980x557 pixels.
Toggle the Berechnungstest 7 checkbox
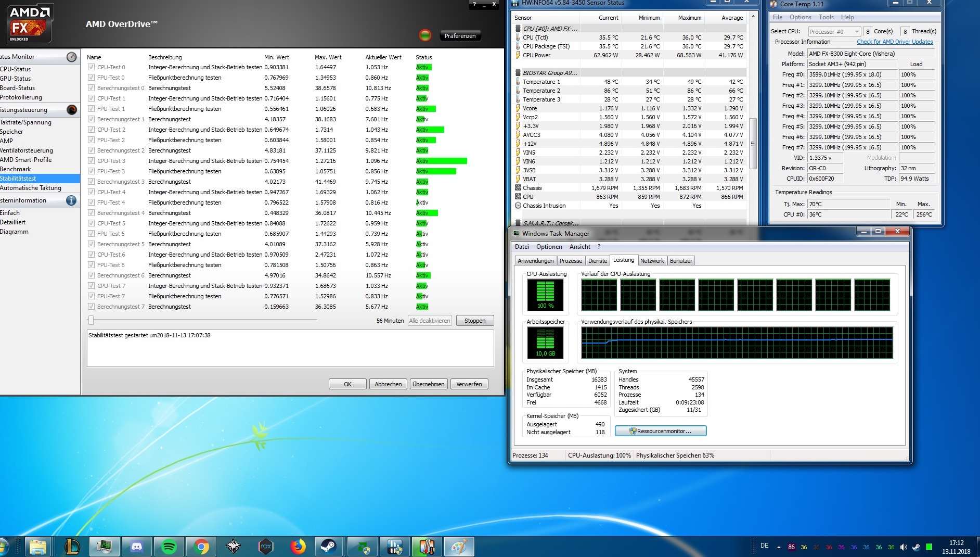(91, 307)
